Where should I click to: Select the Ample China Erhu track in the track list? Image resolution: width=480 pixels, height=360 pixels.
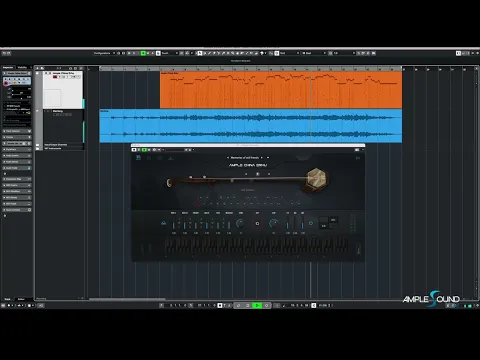coord(63,90)
